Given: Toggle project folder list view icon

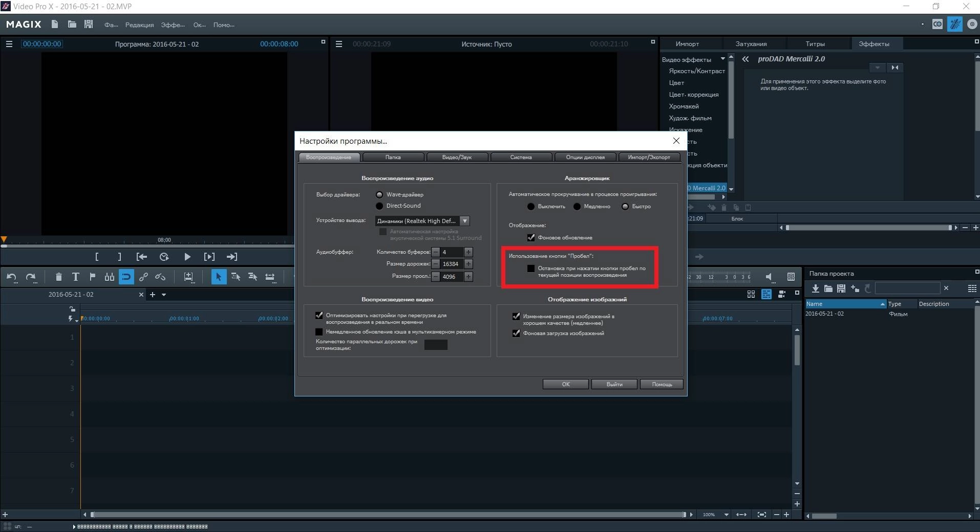Looking at the screenshot, I should (972, 289).
